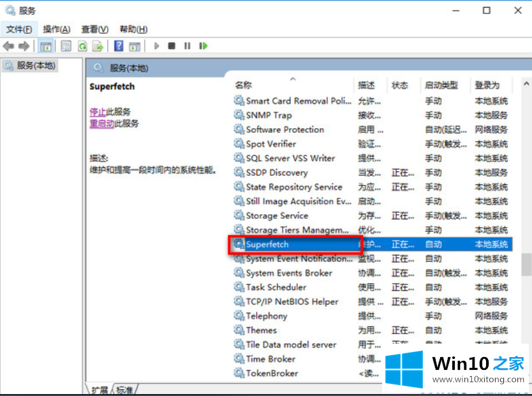The image size is (532, 396).
Task: Click gear icon of Themes row
Action: pyautogui.click(x=239, y=330)
